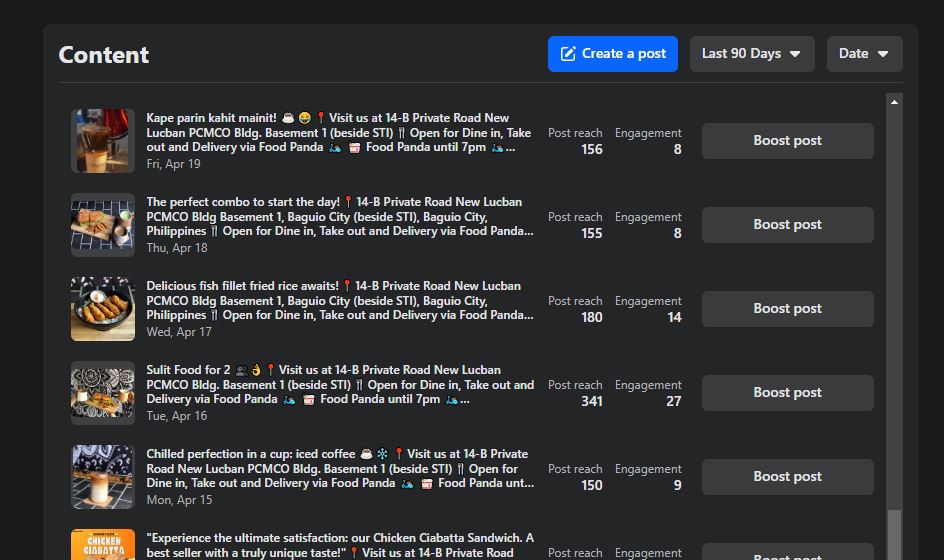This screenshot has height=560, width=944.
Task: Open the 'Kape parin kahit mainit!' post text
Action: click(x=338, y=132)
